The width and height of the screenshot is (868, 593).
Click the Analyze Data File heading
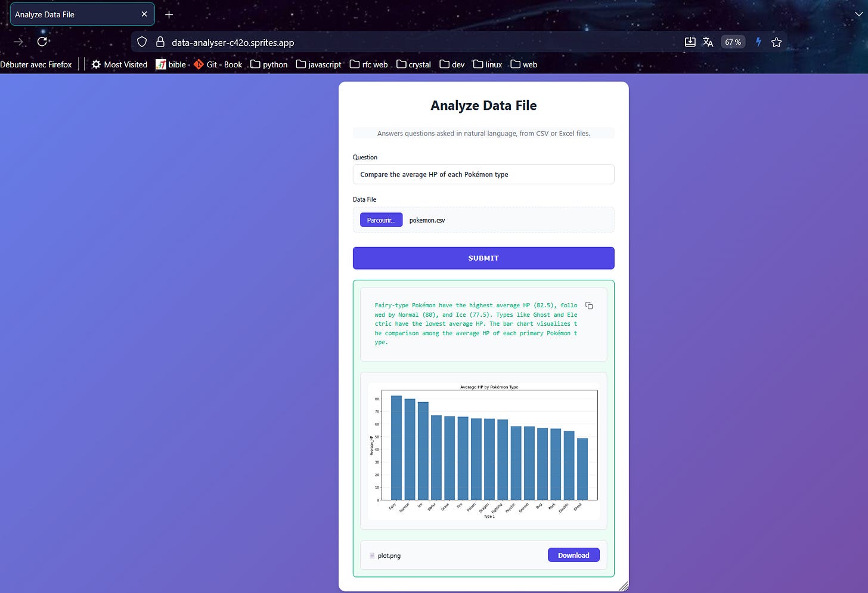483,106
